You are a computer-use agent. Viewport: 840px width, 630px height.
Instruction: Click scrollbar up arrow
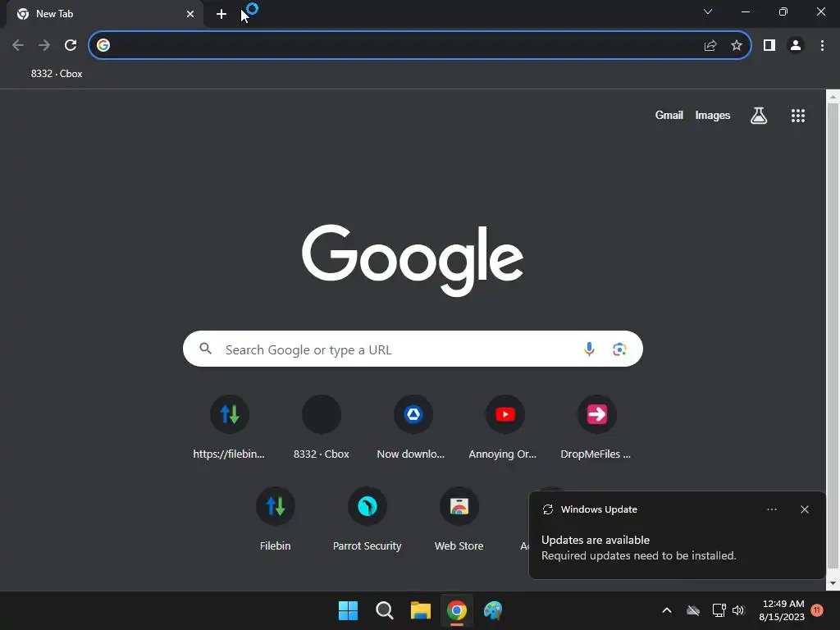click(x=833, y=97)
